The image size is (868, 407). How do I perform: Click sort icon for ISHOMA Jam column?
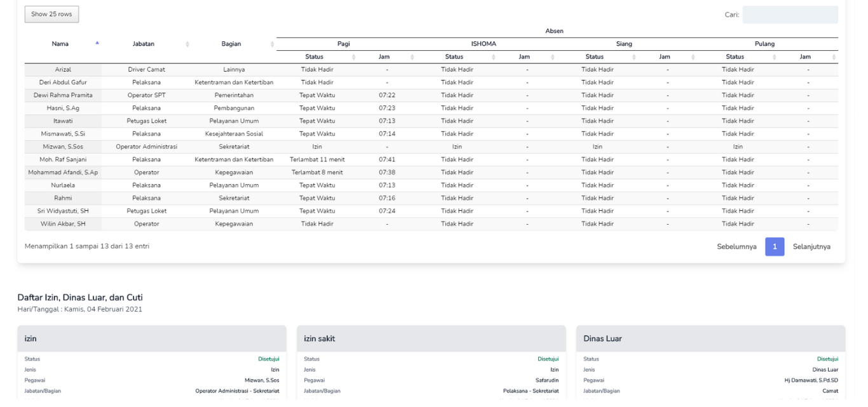552,57
